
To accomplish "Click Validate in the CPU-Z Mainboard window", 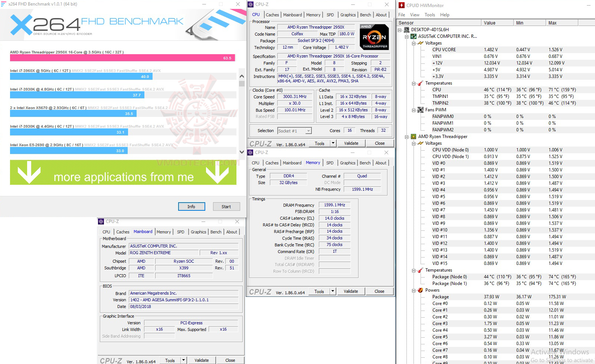I will pos(202,360).
